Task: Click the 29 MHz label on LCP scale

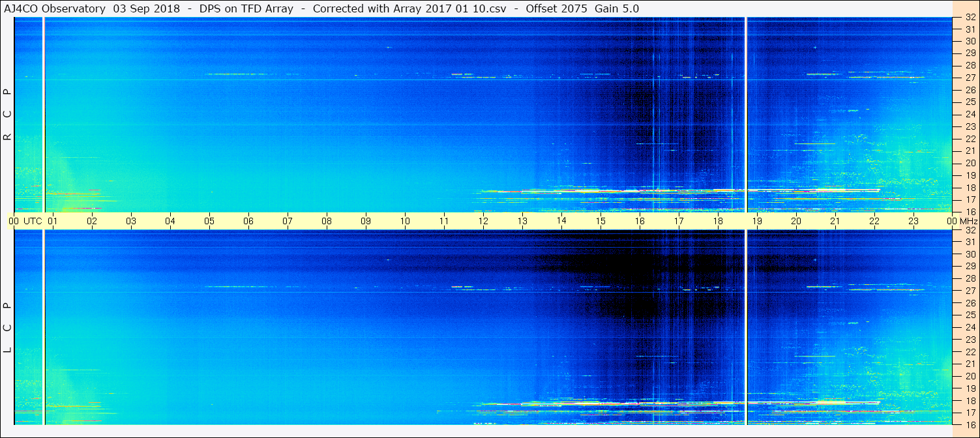Action: [x=970, y=267]
